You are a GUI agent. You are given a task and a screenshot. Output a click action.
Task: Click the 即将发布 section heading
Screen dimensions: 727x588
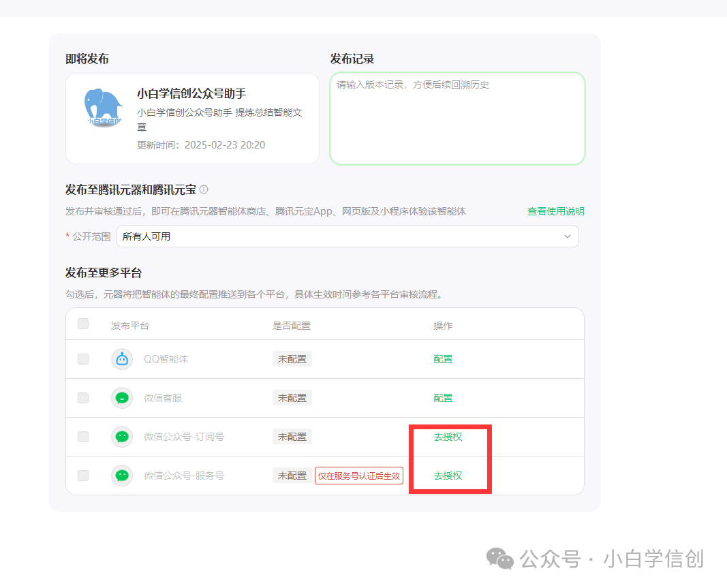(87, 59)
